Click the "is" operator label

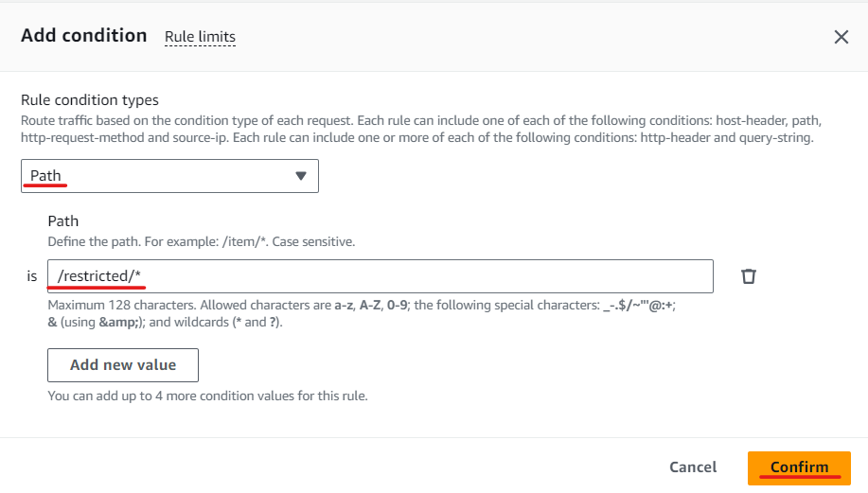[x=32, y=276]
